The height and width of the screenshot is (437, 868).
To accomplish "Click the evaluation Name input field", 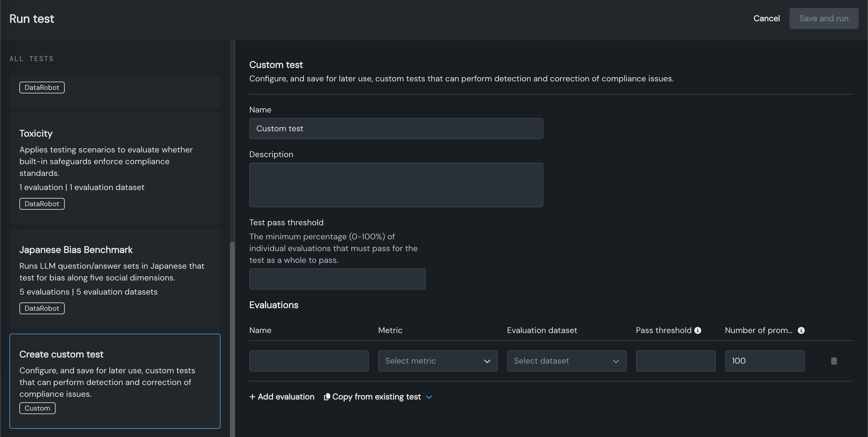I will (309, 361).
